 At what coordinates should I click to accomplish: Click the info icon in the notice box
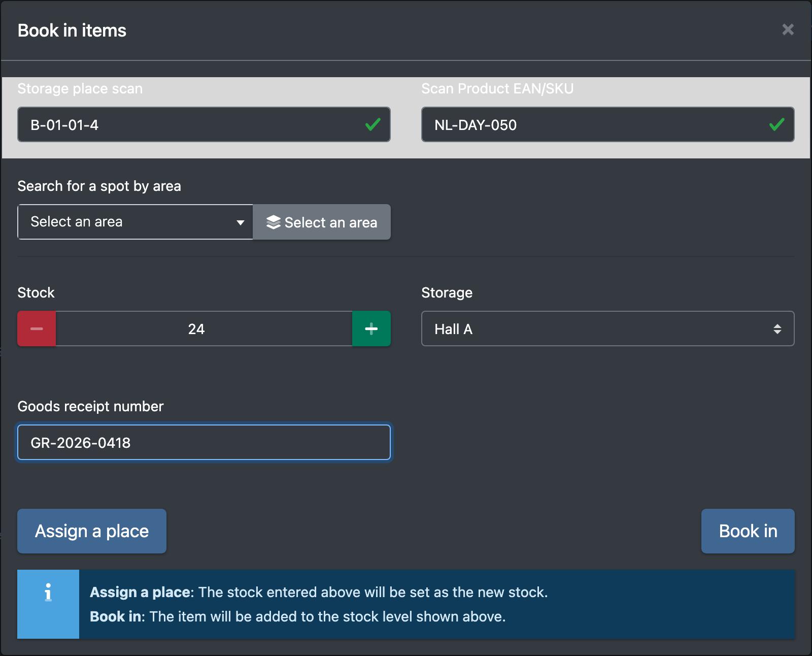pos(48,592)
